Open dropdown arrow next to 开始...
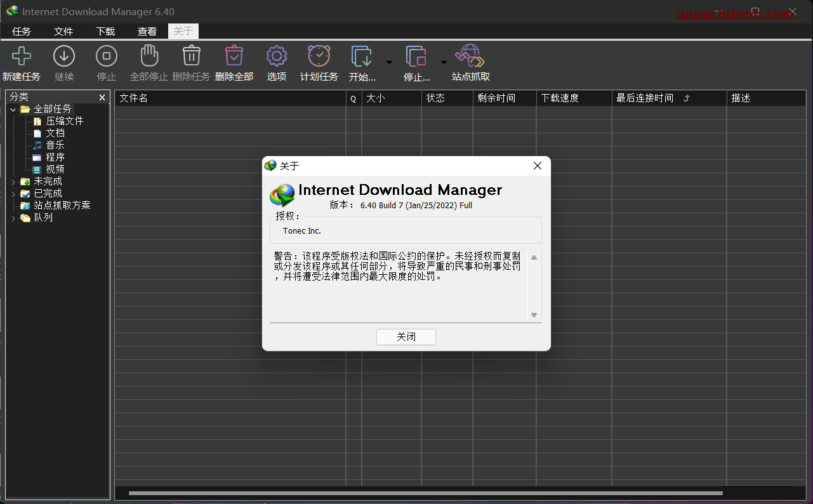The image size is (813, 504). click(389, 62)
